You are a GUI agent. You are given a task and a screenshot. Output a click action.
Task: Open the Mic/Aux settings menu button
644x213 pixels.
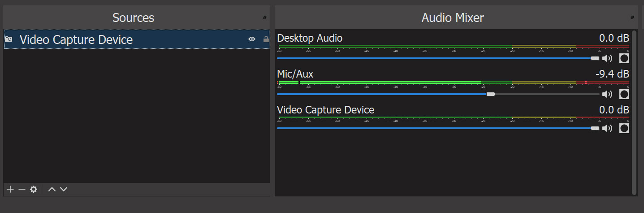coord(624,94)
